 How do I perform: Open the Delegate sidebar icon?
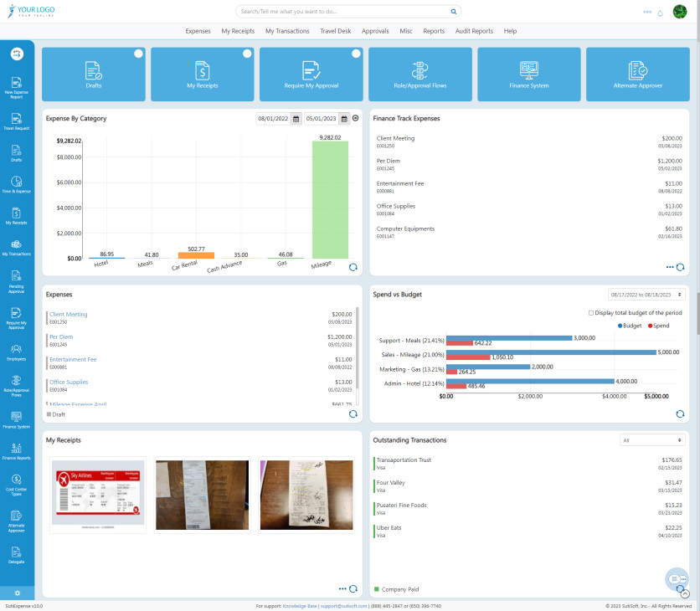tap(17, 552)
